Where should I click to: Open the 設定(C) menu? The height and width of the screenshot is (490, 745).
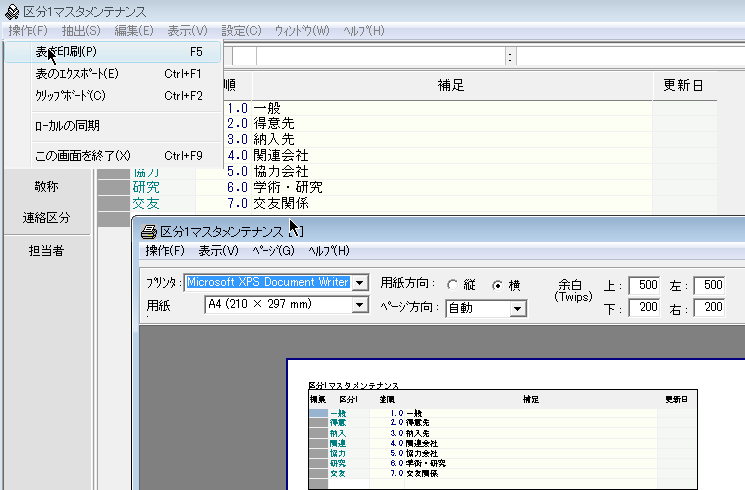tap(241, 31)
